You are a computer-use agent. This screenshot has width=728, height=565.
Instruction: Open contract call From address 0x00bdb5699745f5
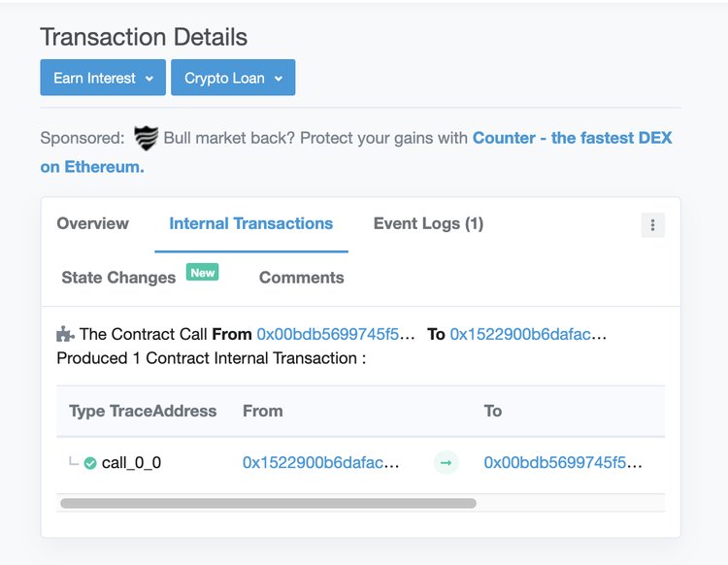click(x=335, y=334)
